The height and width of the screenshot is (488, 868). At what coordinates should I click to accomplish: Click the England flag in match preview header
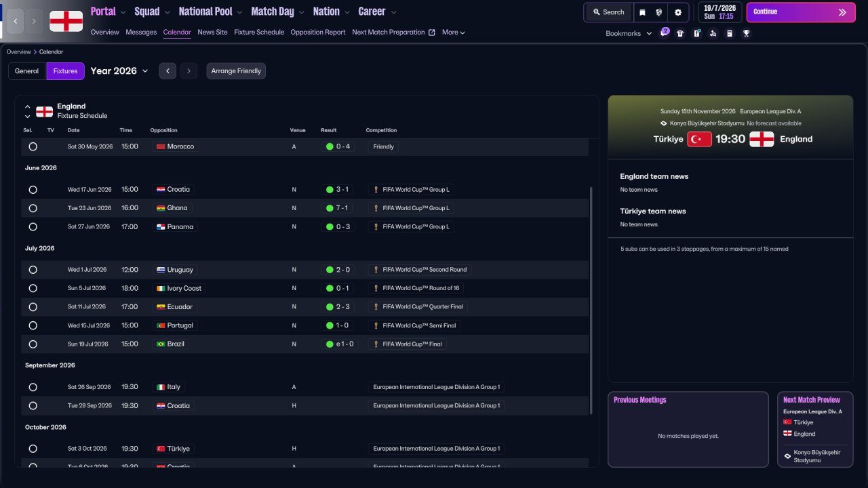pos(762,139)
